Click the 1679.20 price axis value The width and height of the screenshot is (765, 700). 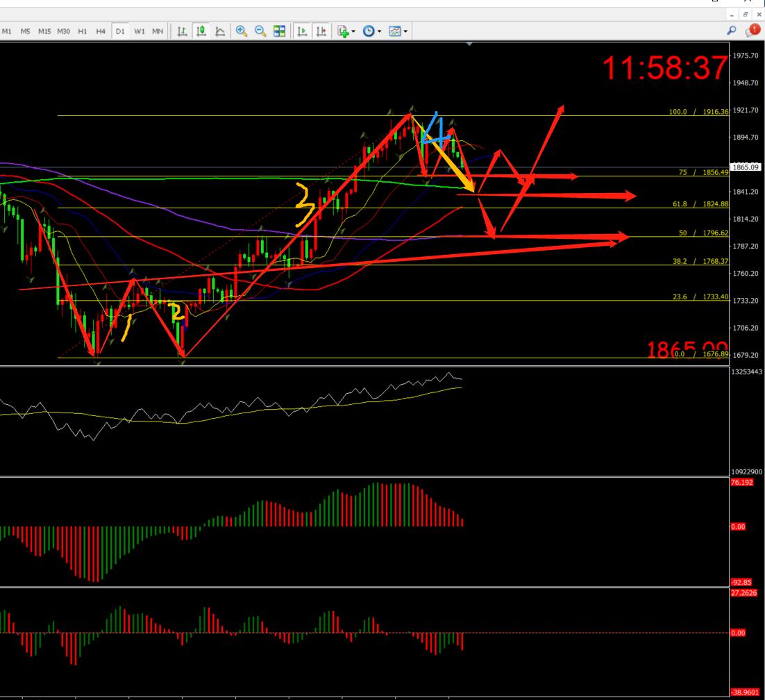pyautogui.click(x=746, y=356)
